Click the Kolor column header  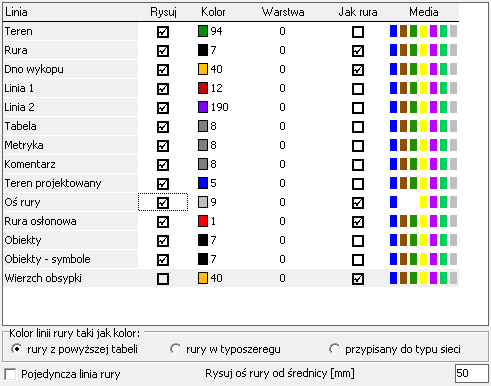click(213, 12)
